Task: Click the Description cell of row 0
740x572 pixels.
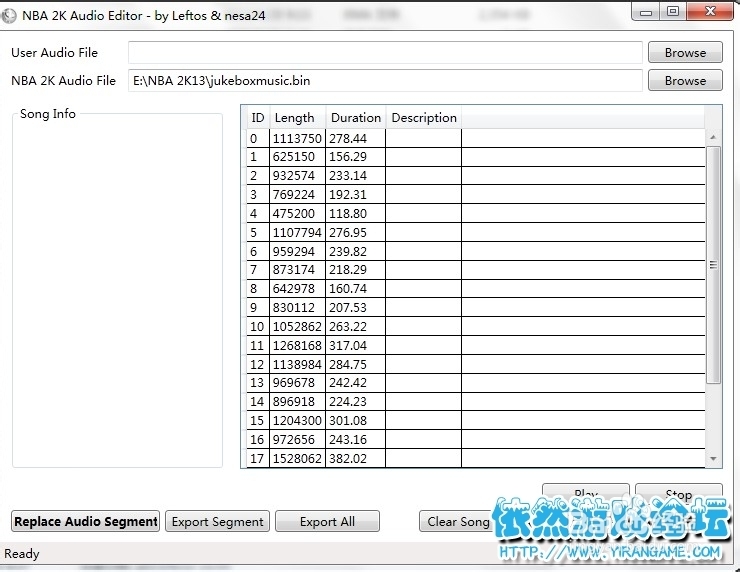Action: tap(423, 138)
